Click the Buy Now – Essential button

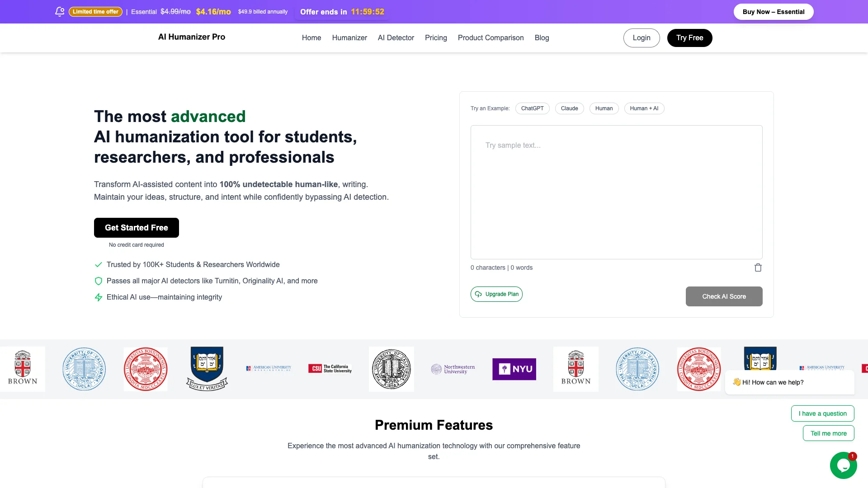click(x=773, y=12)
